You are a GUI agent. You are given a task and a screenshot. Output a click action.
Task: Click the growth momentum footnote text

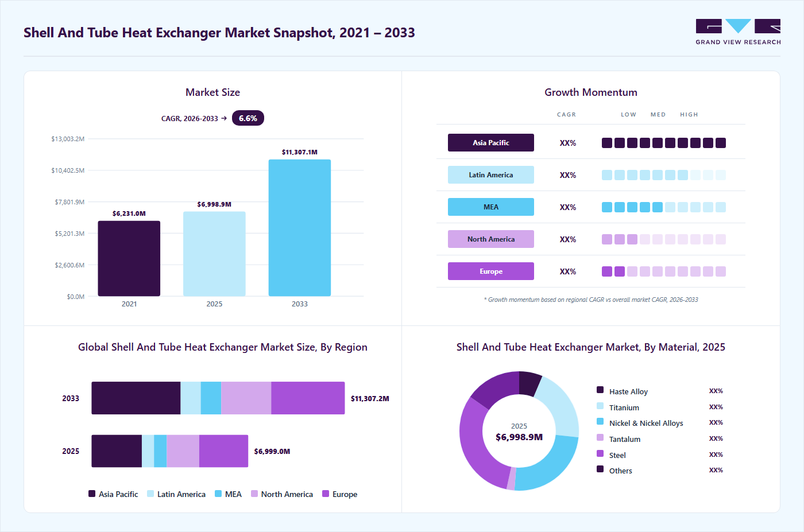pyautogui.click(x=591, y=300)
